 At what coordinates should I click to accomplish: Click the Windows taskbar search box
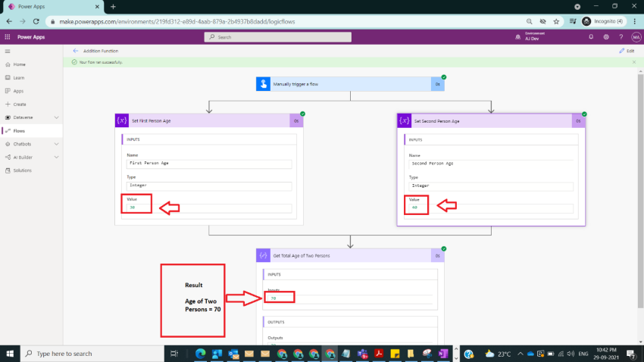(x=92, y=354)
